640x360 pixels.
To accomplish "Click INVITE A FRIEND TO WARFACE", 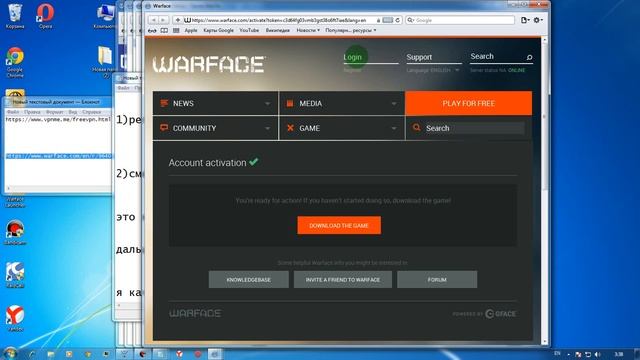I will 343,280.
